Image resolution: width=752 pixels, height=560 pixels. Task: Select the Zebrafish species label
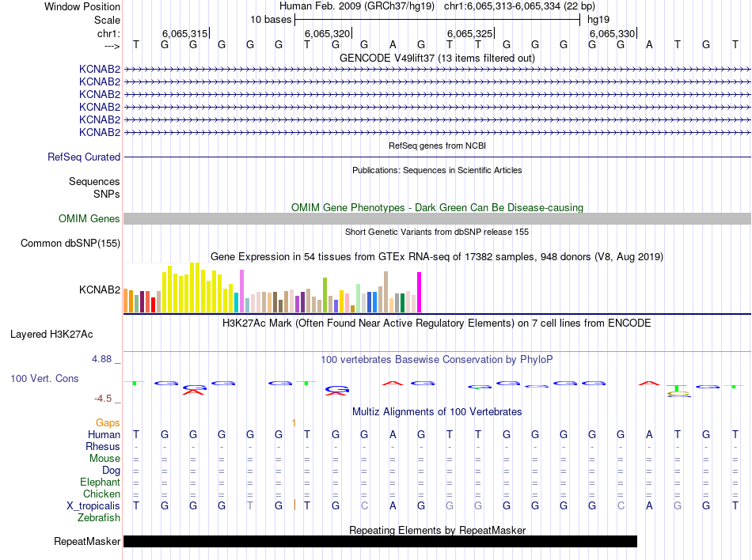[x=99, y=518]
